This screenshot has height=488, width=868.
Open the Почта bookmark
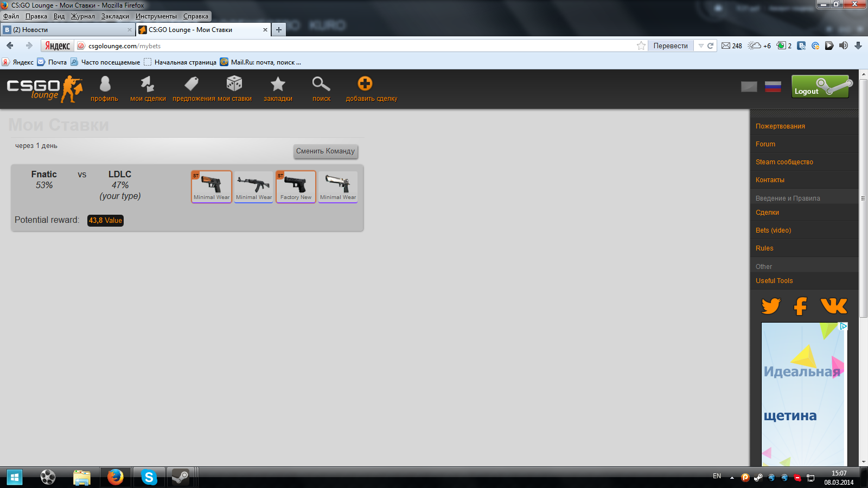pos(52,62)
